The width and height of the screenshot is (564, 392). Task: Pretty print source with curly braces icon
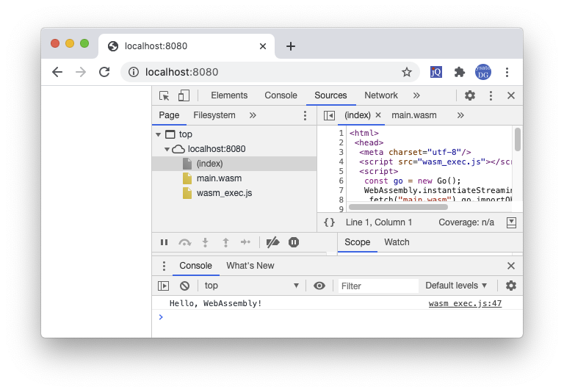pos(329,222)
